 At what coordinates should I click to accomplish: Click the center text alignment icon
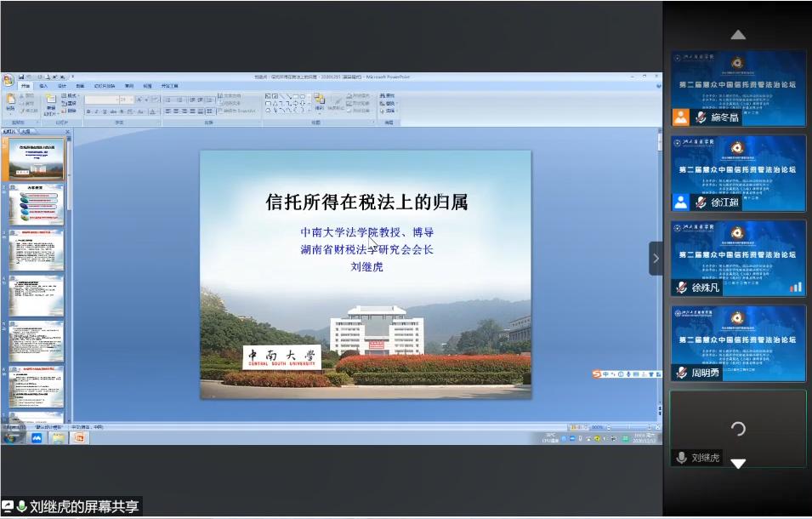click(x=177, y=111)
